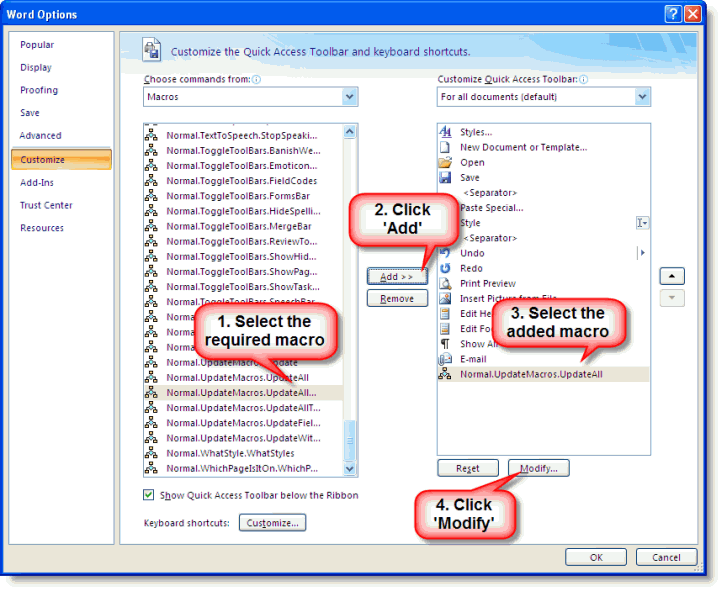Screen dimensions: 720x589
Task: Switch to the Advanced options category
Action: pyautogui.click(x=40, y=135)
